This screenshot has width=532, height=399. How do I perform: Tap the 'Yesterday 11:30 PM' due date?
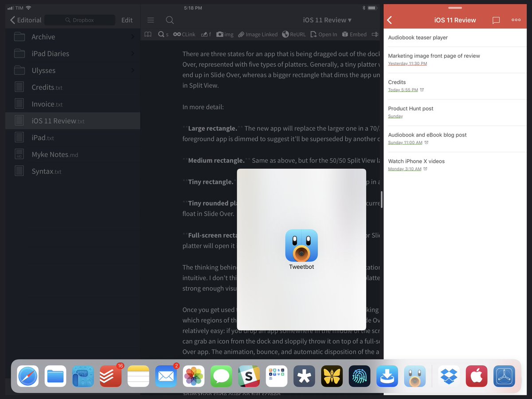[x=407, y=63]
